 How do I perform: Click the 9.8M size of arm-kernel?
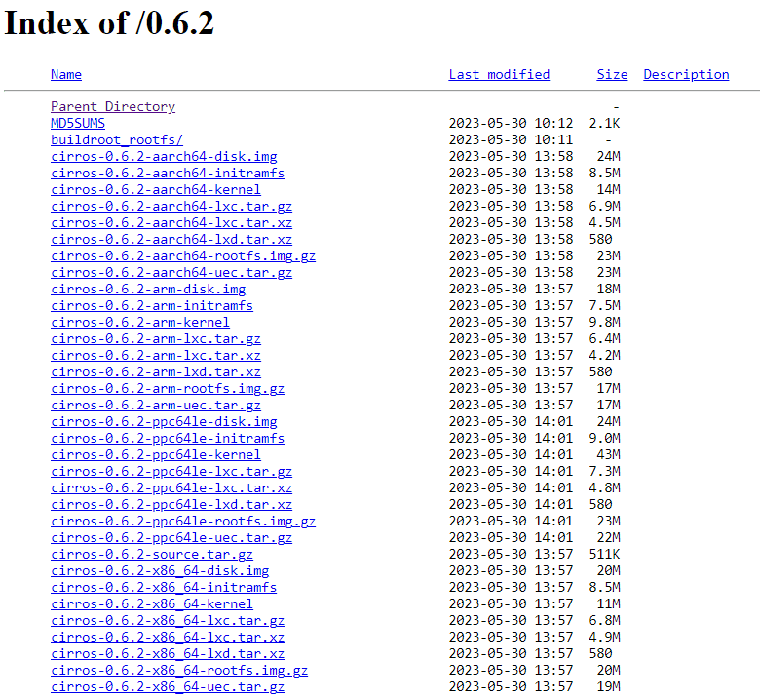(604, 322)
